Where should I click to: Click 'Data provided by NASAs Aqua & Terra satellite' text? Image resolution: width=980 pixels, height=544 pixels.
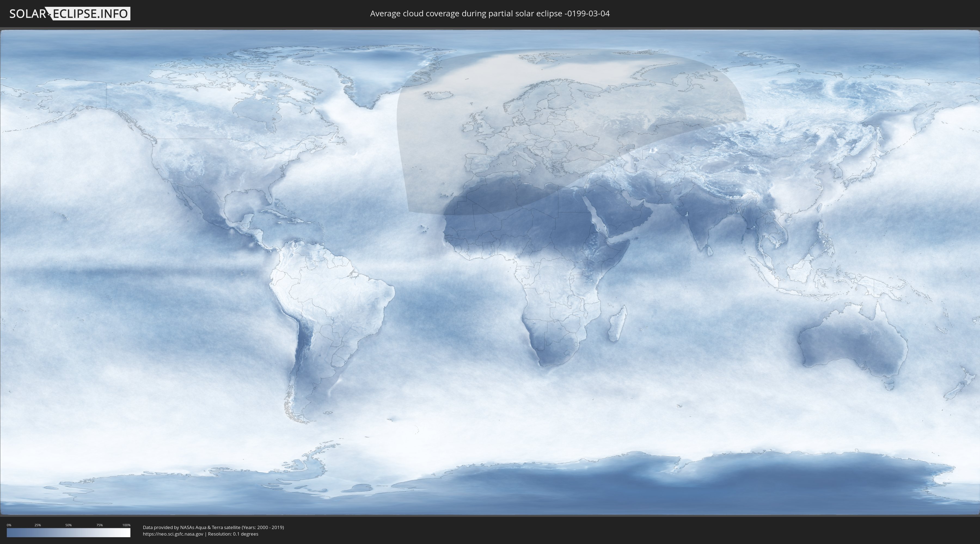[192, 527]
